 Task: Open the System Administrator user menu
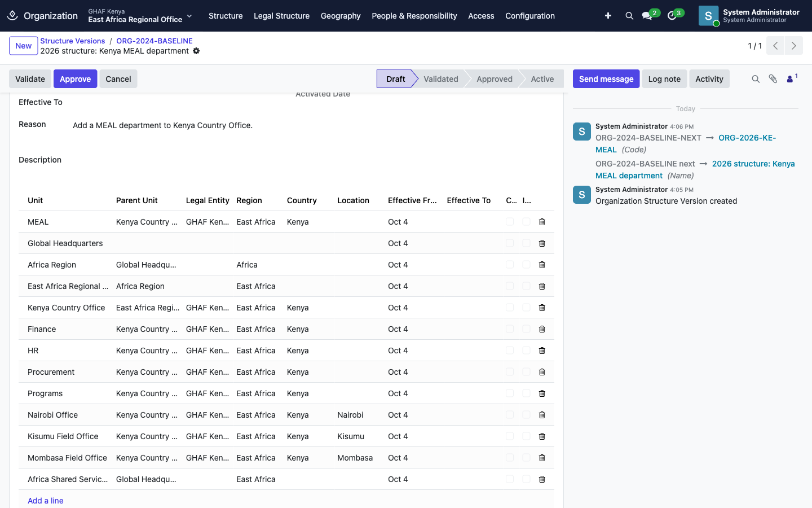click(x=749, y=16)
